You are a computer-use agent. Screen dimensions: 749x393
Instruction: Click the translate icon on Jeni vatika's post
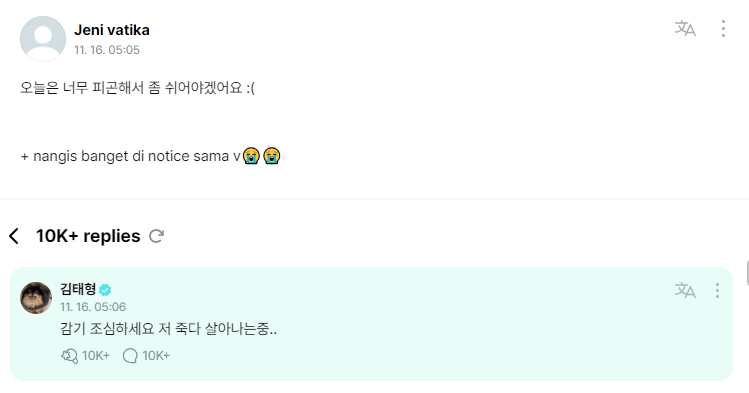(685, 29)
